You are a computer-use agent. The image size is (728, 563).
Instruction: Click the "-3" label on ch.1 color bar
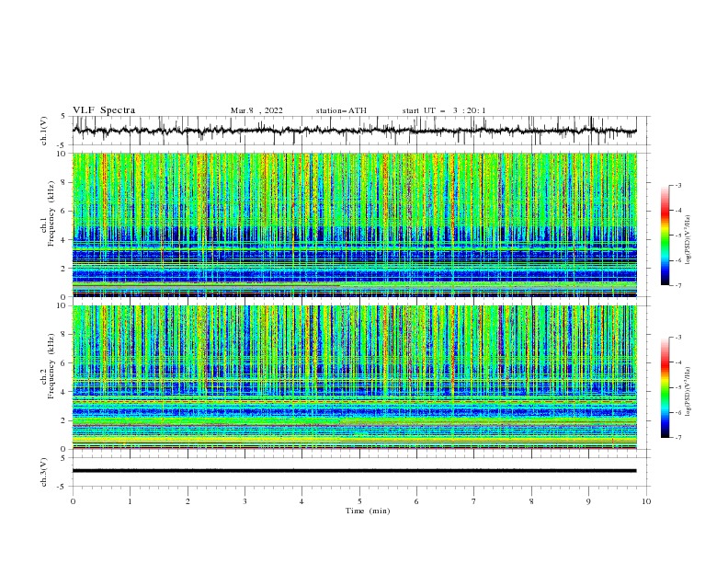pos(677,185)
